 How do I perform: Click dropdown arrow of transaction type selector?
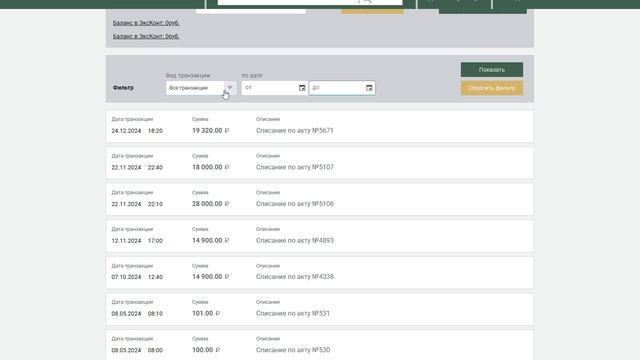(230, 88)
